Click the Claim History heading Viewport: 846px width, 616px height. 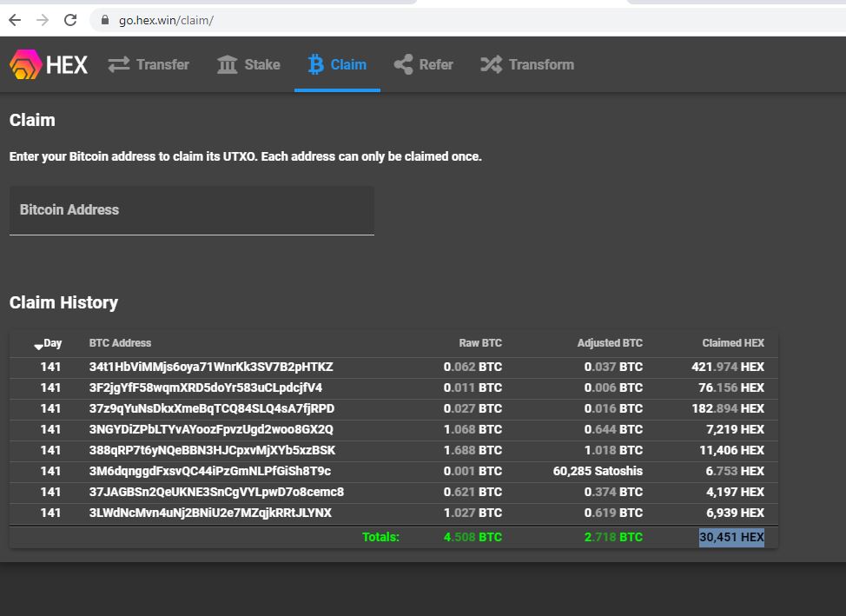(63, 302)
